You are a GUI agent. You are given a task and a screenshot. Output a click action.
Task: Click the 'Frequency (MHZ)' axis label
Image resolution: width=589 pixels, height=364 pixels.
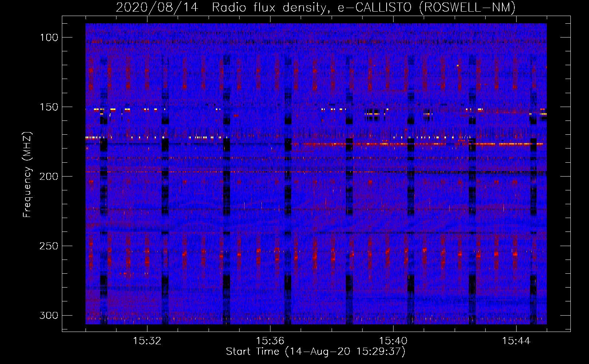[x=27, y=175]
